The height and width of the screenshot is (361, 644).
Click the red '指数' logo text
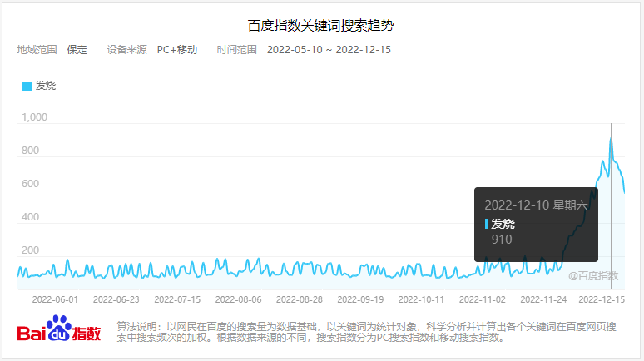point(87,334)
